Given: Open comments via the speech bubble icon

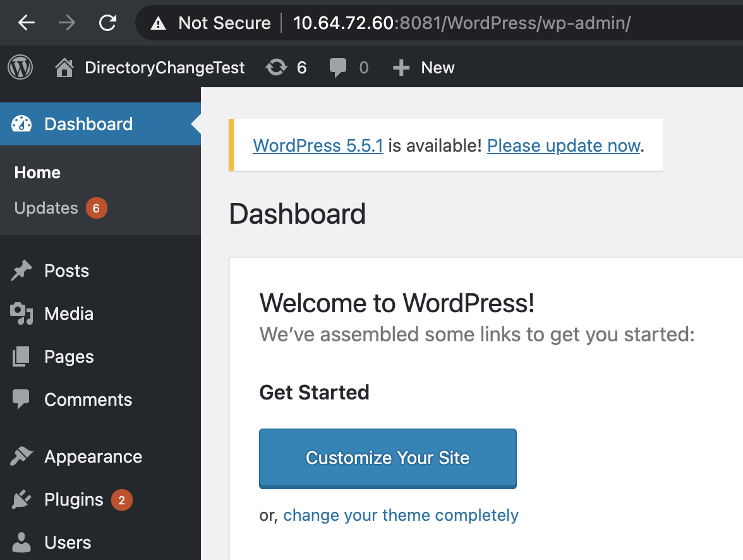Looking at the screenshot, I should [339, 67].
